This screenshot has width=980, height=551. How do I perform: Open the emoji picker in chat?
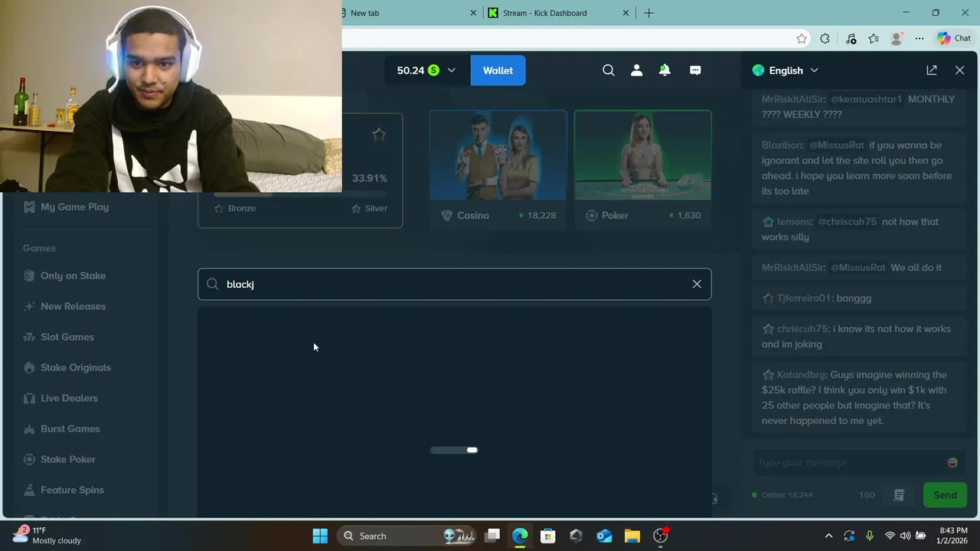[952, 462]
